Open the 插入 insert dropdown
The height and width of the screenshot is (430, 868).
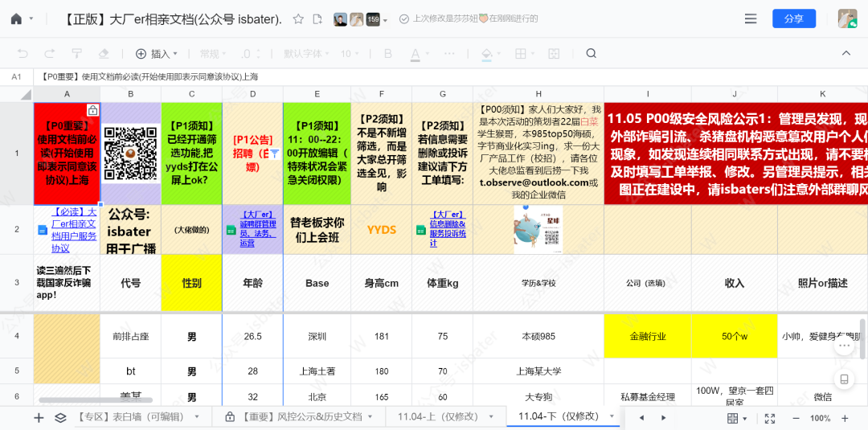tap(159, 54)
